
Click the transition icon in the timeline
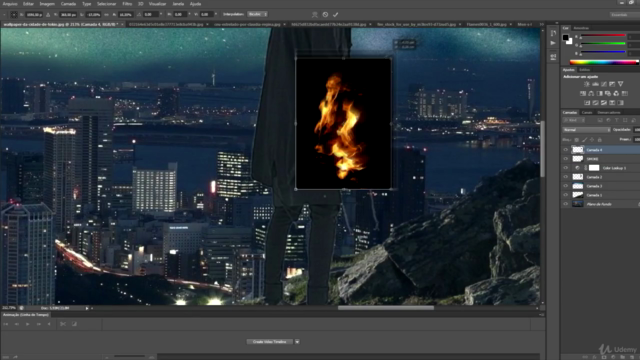[x=74, y=324]
